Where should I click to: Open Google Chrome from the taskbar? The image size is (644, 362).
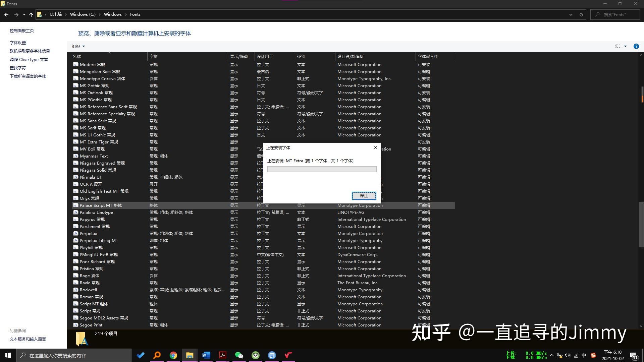(173, 355)
